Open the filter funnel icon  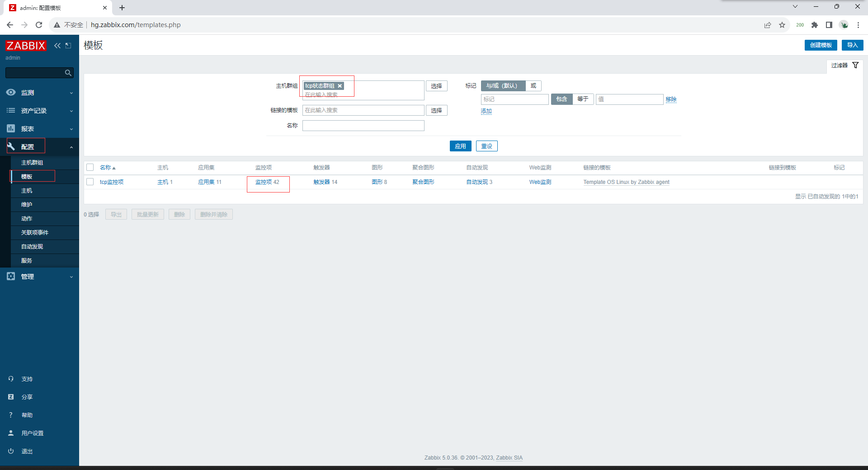[855, 66]
